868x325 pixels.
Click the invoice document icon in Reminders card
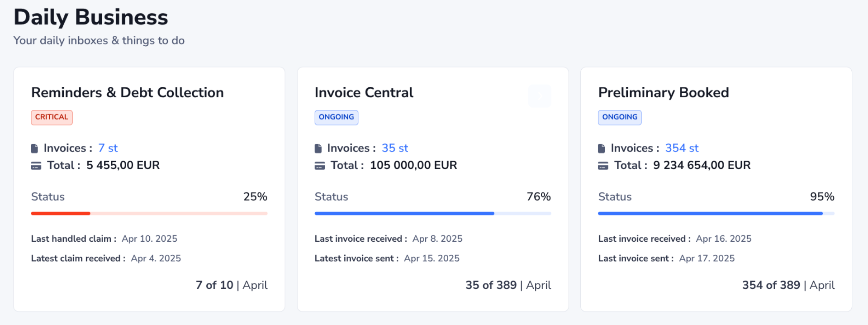pyautogui.click(x=34, y=148)
